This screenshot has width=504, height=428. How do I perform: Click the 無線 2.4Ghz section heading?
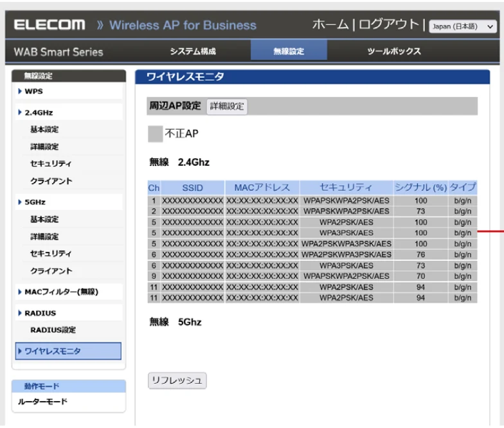[x=179, y=162]
